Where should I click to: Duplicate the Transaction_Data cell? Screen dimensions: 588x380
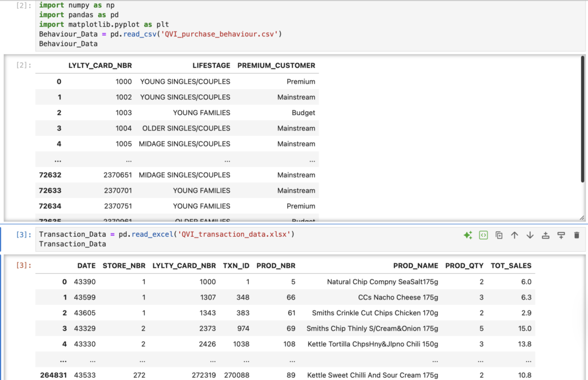click(499, 235)
